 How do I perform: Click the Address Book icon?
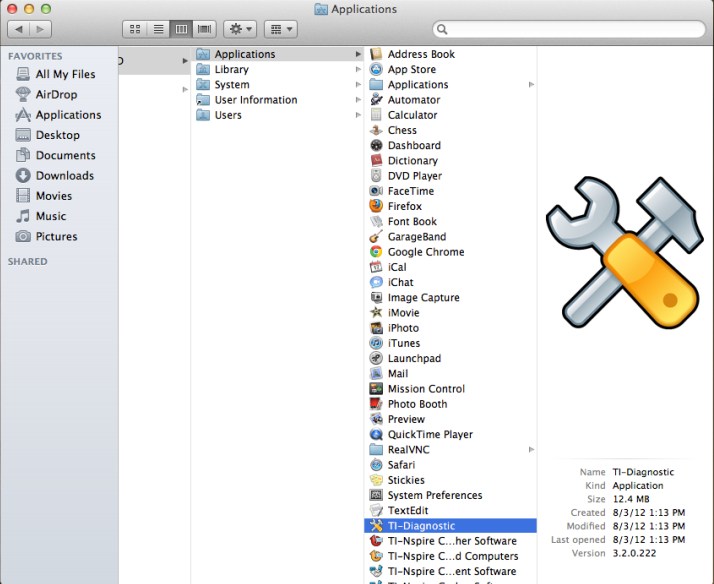(376, 54)
